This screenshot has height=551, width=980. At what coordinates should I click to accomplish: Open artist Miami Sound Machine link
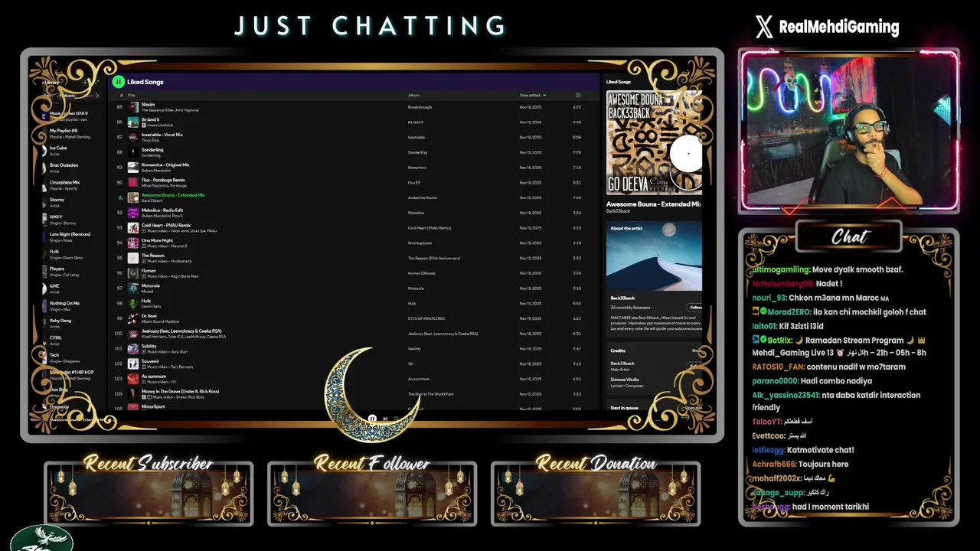tap(161, 321)
